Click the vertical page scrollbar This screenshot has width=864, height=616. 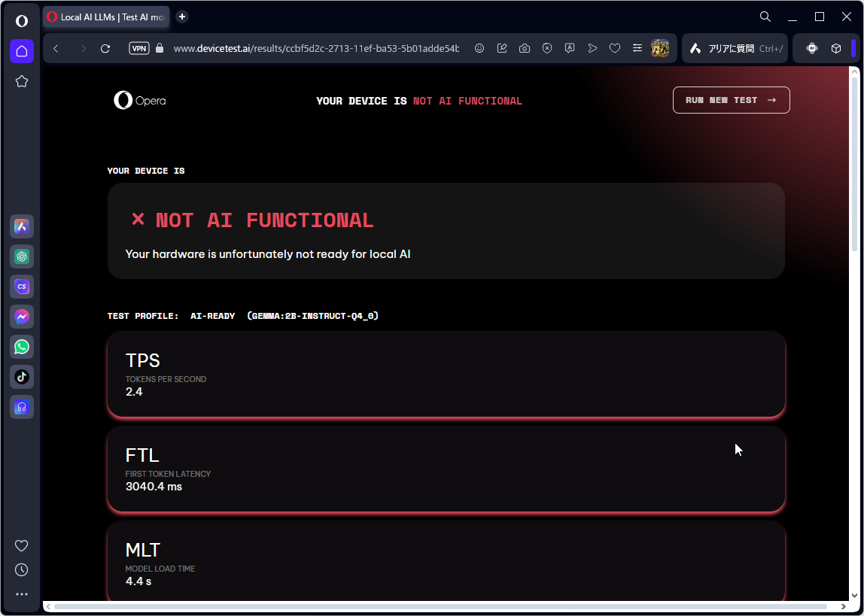pos(854,165)
